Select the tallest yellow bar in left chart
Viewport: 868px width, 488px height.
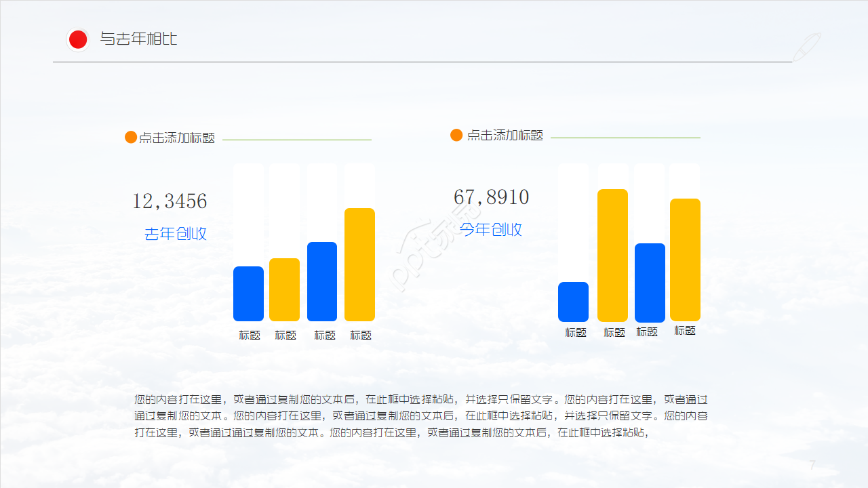359,264
